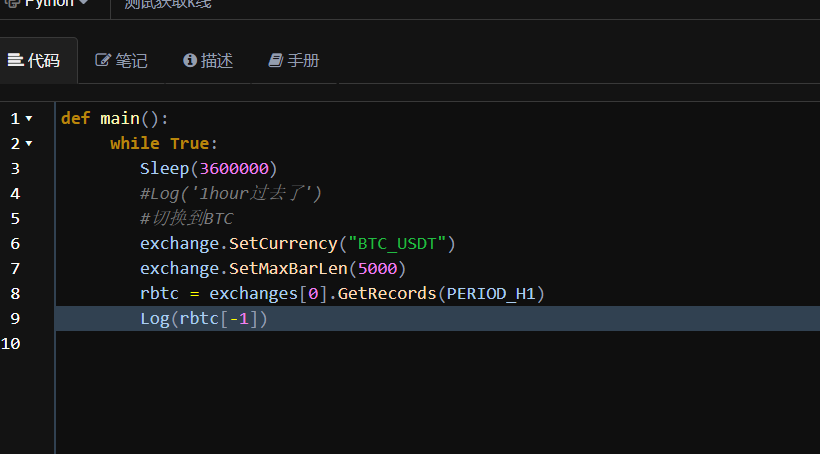Switch to the 代码 tab

point(35,61)
